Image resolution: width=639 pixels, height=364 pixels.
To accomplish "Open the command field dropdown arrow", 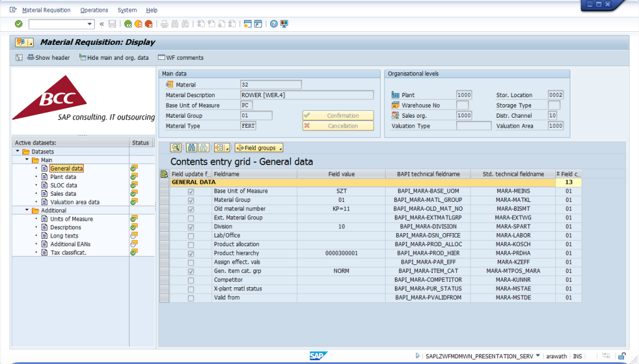I will pos(90,24).
